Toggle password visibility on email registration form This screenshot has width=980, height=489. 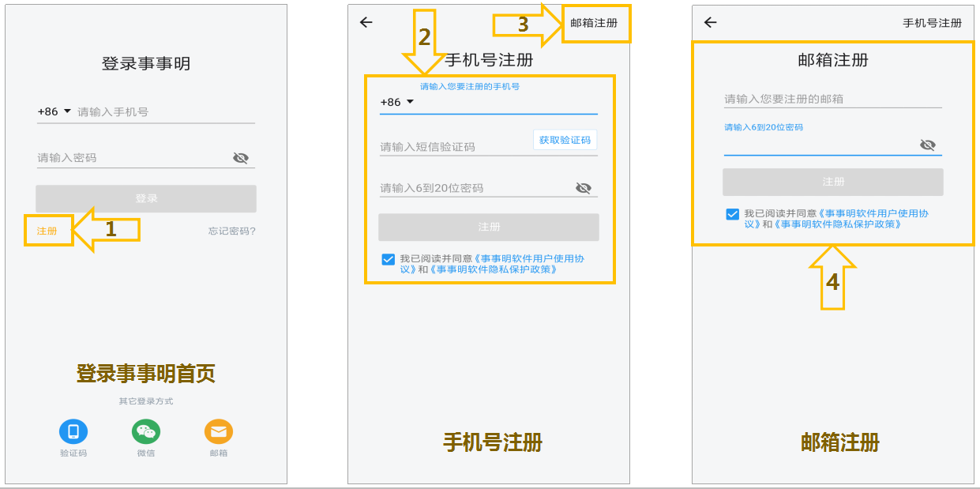click(x=928, y=145)
